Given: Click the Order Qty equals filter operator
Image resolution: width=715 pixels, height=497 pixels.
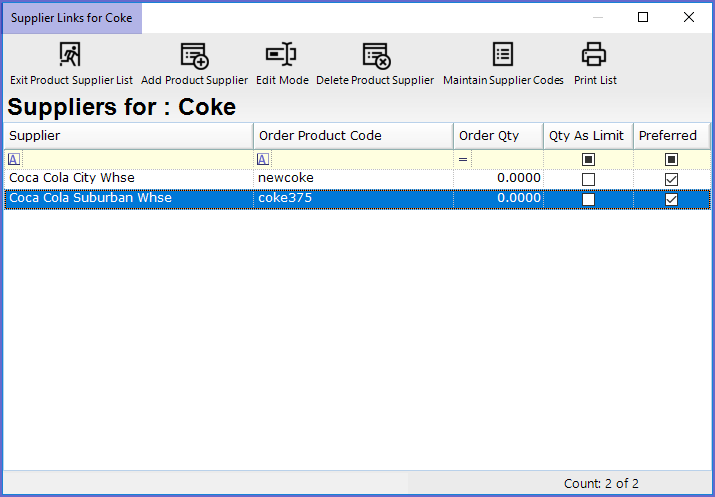Looking at the screenshot, I should [x=463, y=159].
